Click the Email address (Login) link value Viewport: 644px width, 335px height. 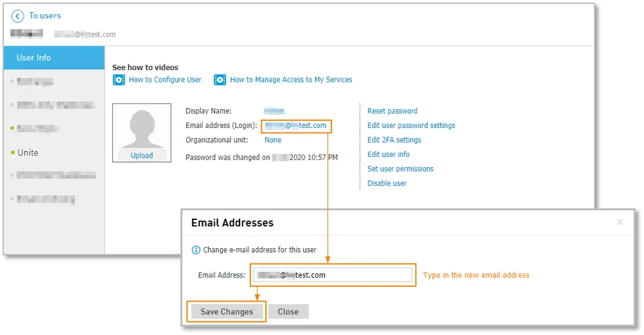296,125
